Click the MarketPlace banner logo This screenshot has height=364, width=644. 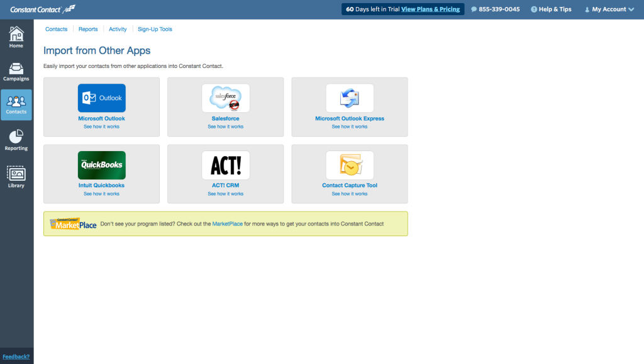click(x=73, y=224)
